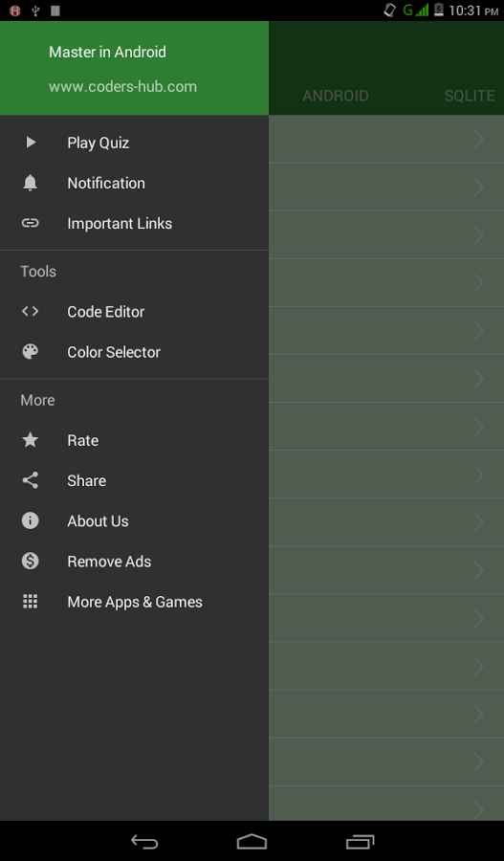
Task: Tap the Android back navigation button
Action: (144, 841)
